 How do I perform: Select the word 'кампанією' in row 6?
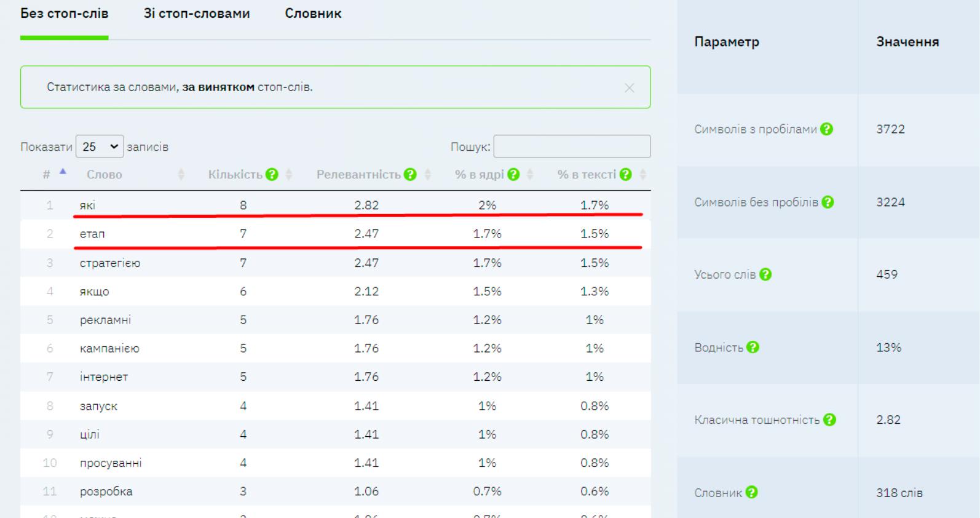click(x=109, y=348)
